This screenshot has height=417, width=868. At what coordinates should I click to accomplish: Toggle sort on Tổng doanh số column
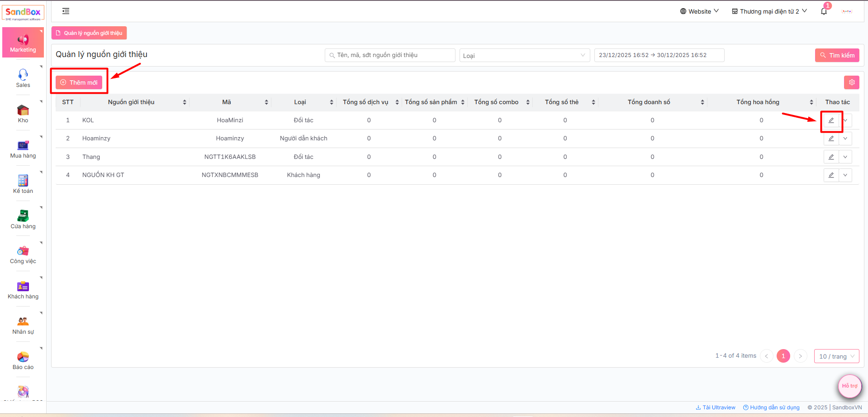coord(702,102)
